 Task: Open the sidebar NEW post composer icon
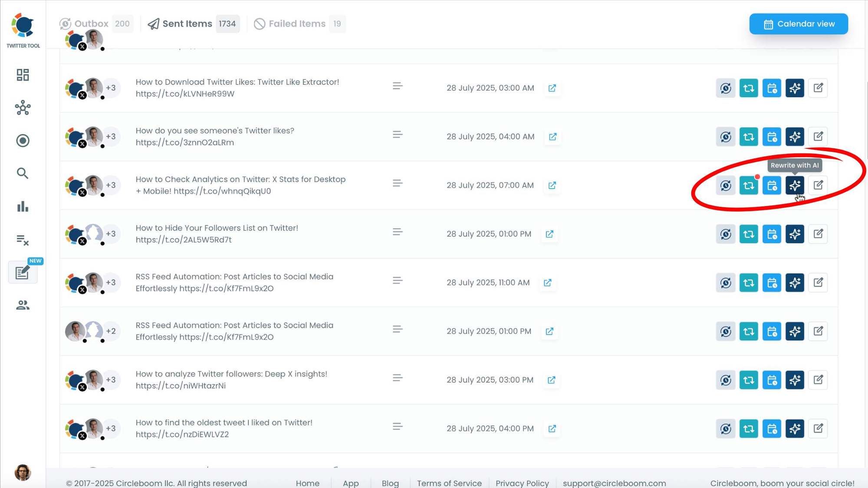pyautogui.click(x=23, y=273)
